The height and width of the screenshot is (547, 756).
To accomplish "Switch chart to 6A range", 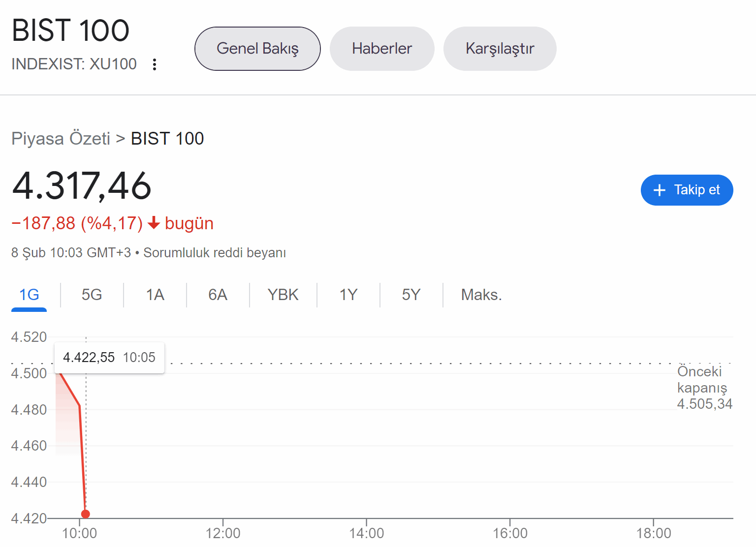I will 218,295.
